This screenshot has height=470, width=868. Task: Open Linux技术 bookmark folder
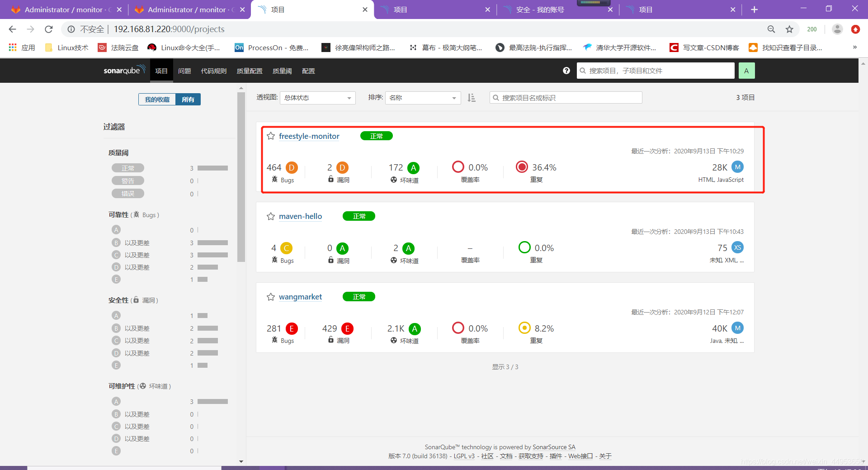pos(67,47)
